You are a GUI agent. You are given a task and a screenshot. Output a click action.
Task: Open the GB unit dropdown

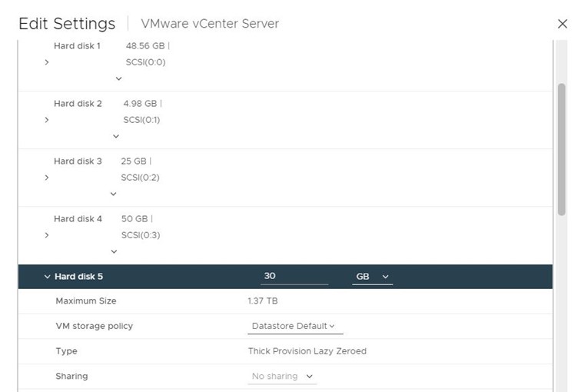click(372, 277)
